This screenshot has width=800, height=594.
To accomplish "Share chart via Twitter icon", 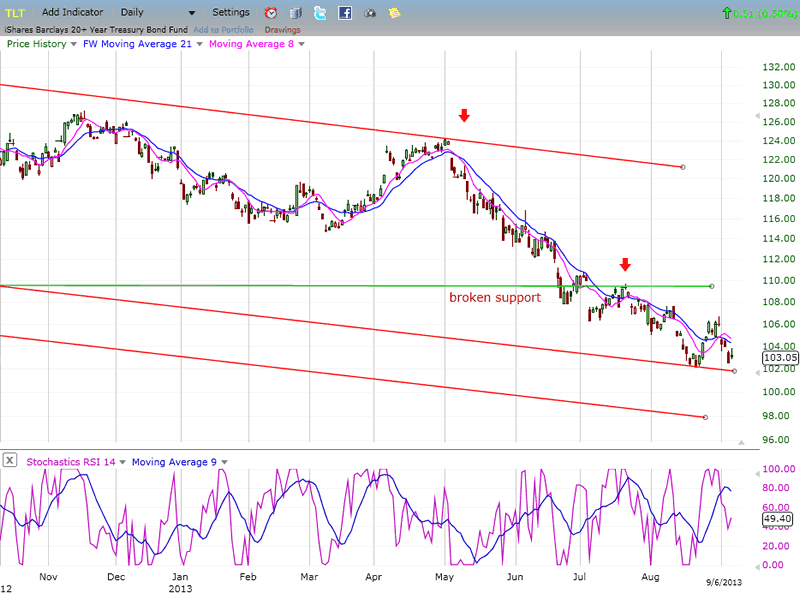I will (320, 13).
